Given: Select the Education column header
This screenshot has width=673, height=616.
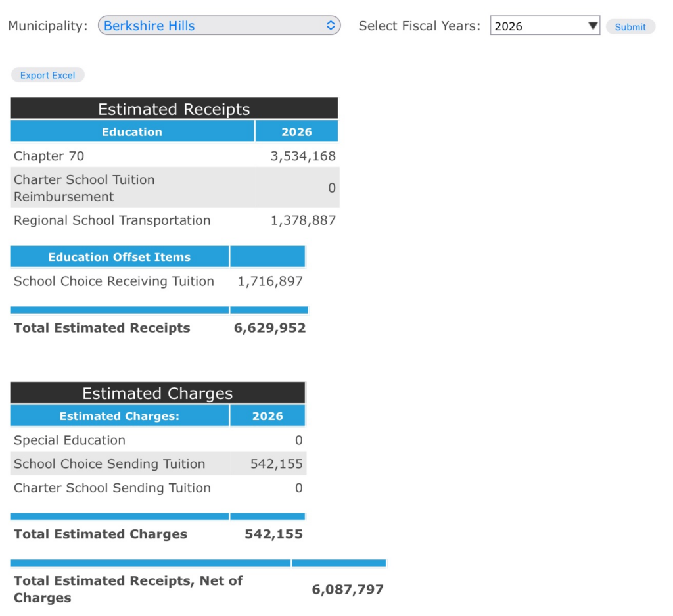Looking at the screenshot, I should (x=131, y=132).
